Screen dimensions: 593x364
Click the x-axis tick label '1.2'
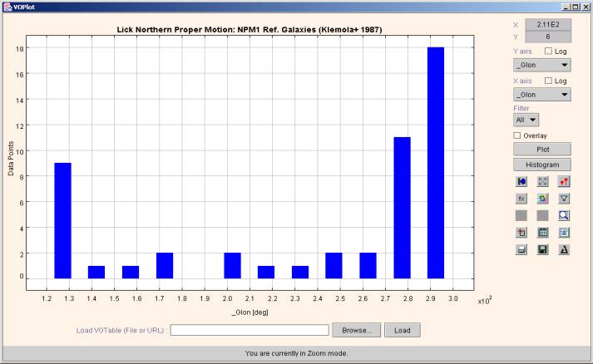click(47, 298)
